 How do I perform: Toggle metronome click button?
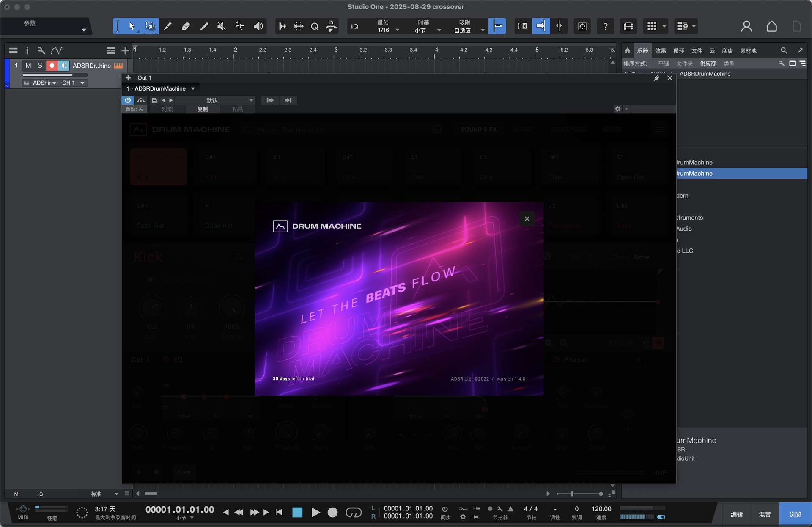click(511, 509)
